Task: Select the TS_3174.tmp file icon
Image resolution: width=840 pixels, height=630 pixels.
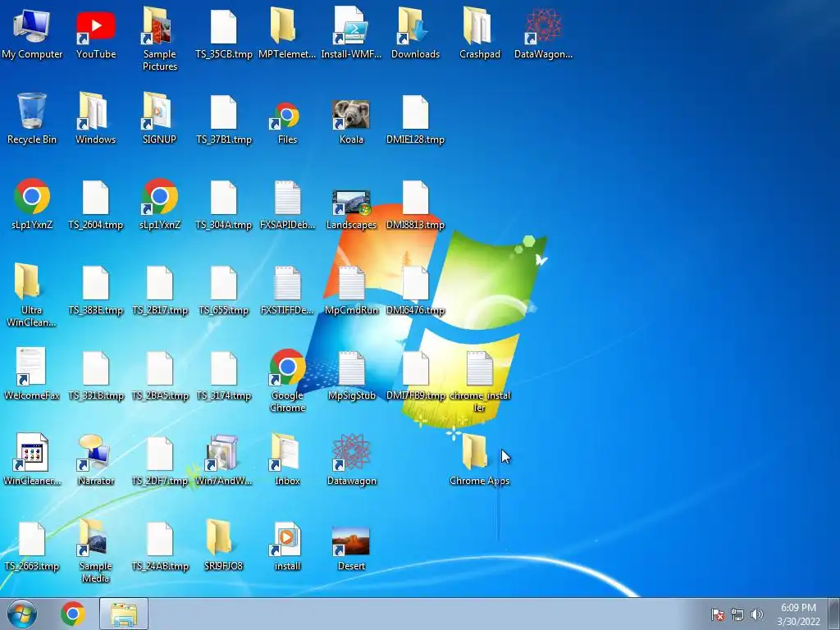Action: click(223, 368)
